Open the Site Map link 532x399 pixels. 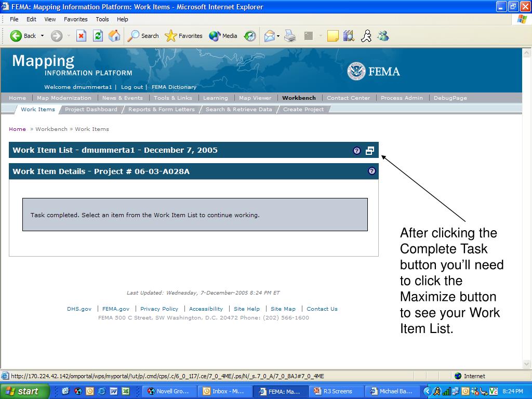283,309
